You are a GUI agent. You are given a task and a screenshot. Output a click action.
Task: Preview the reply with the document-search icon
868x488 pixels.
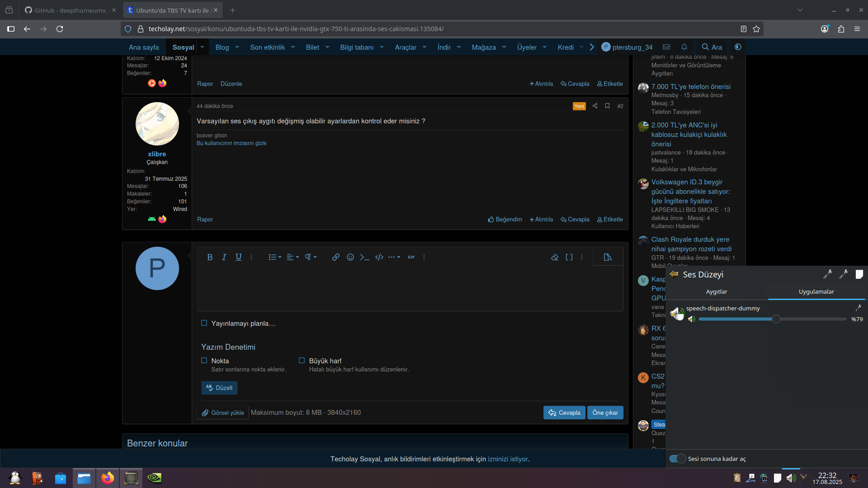(x=608, y=257)
